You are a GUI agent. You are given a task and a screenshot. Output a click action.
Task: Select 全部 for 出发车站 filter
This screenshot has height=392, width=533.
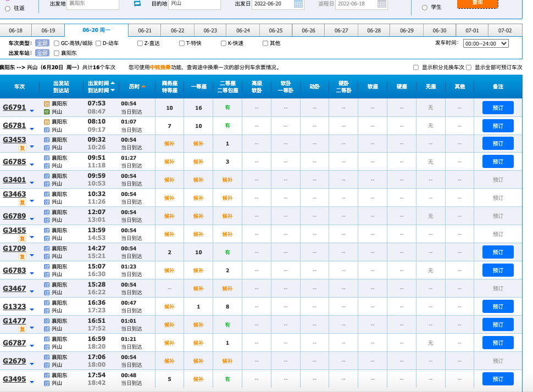point(42,53)
